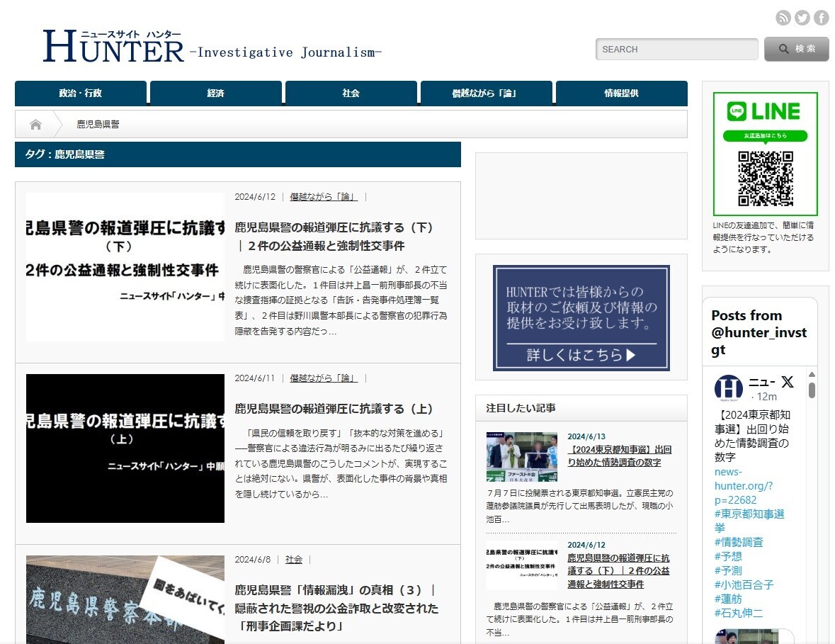
Task: Click the 注目したい記事 heading
Action: (x=521, y=408)
